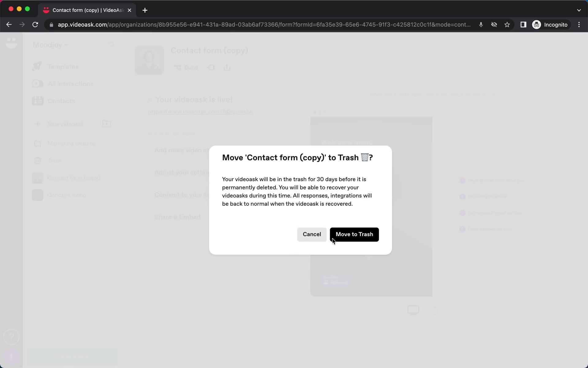The height and width of the screenshot is (368, 588).
Task: Select Contact form copy tab
Action: (x=87, y=10)
